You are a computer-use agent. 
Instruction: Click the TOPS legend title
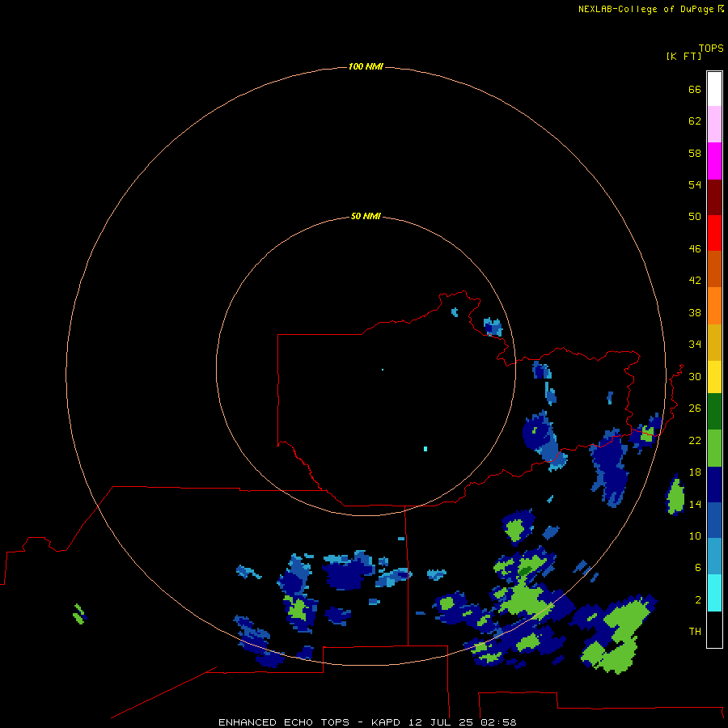(x=711, y=48)
